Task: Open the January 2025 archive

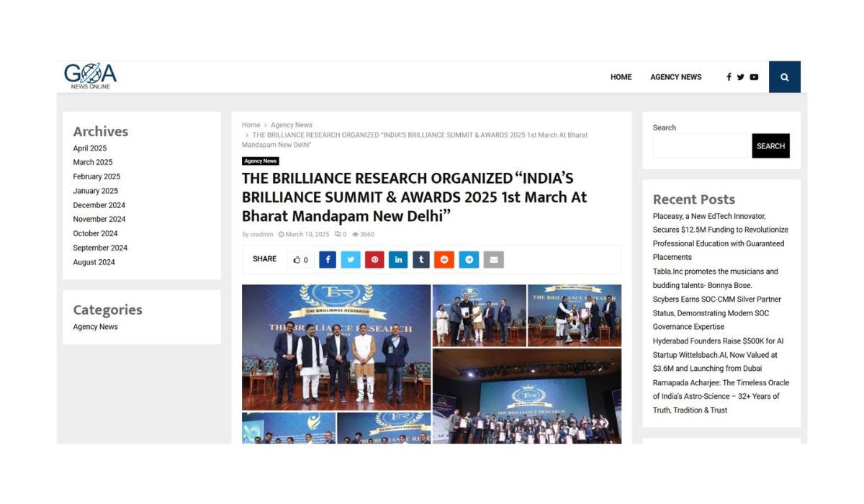Action: (95, 191)
